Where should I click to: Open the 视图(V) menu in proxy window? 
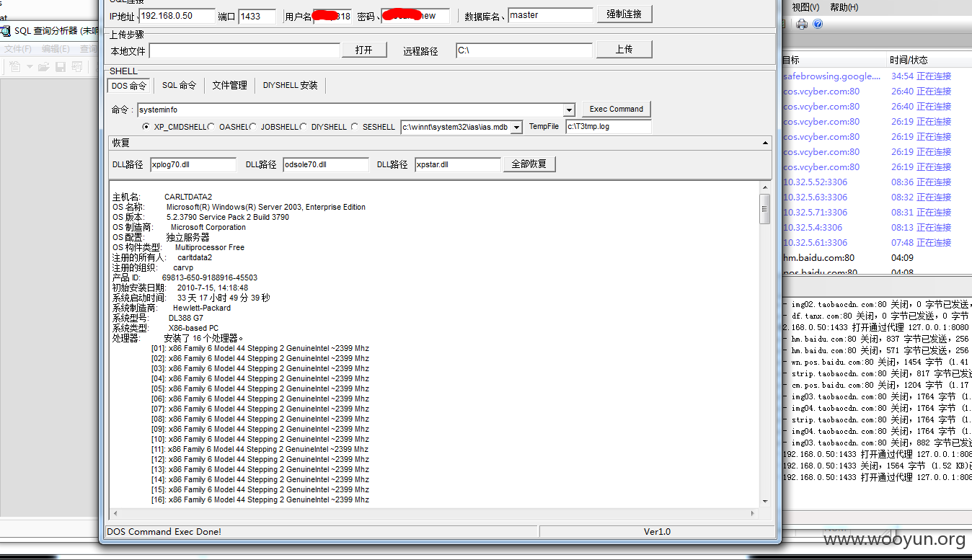point(805,7)
